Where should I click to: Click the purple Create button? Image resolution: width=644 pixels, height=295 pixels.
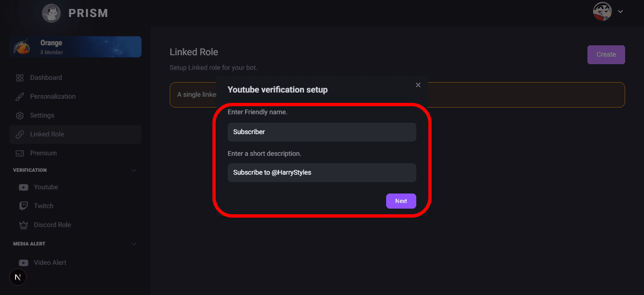tap(606, 55)
